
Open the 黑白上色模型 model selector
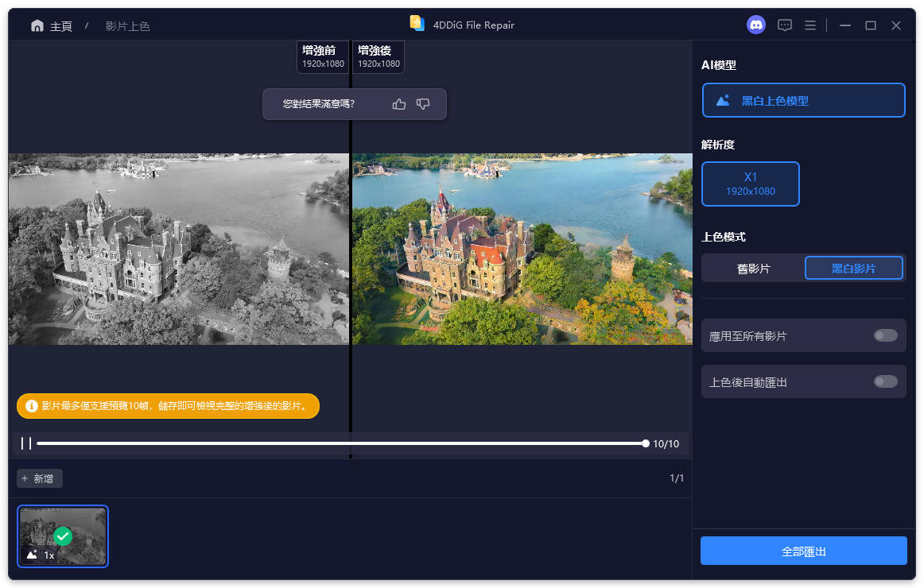[x=803, y=99]
